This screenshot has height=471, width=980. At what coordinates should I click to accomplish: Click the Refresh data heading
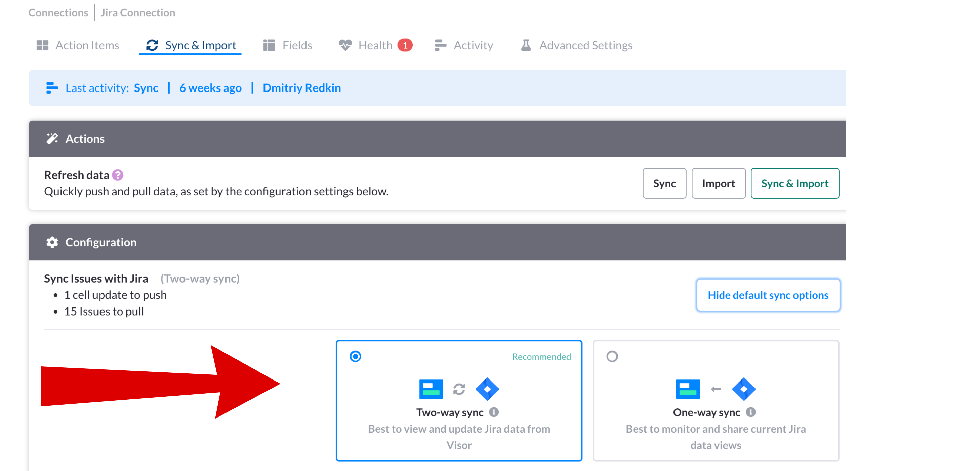pyautogui.click(x=77, y=175)
